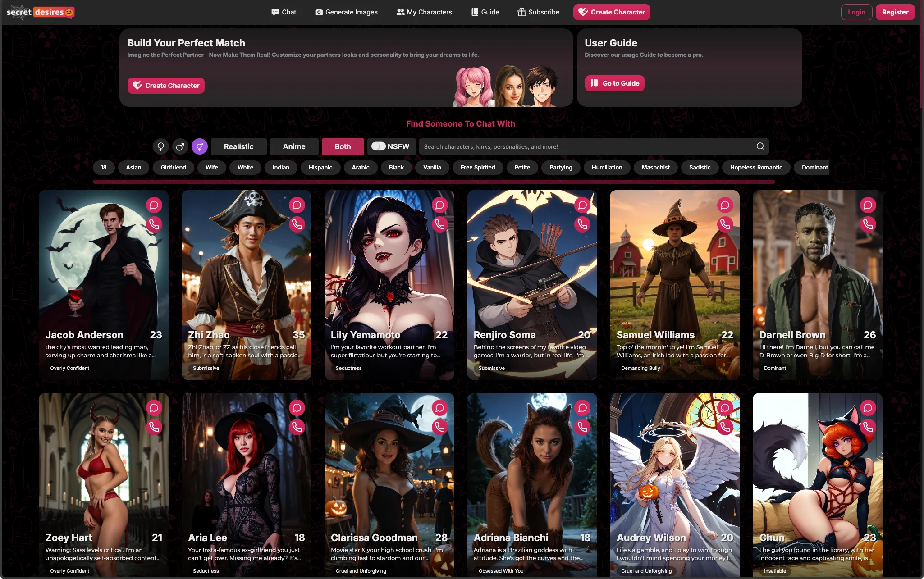Open chat with Aria Lee
The height and width of the screenshot is (579, 924).
pos(297,407)
